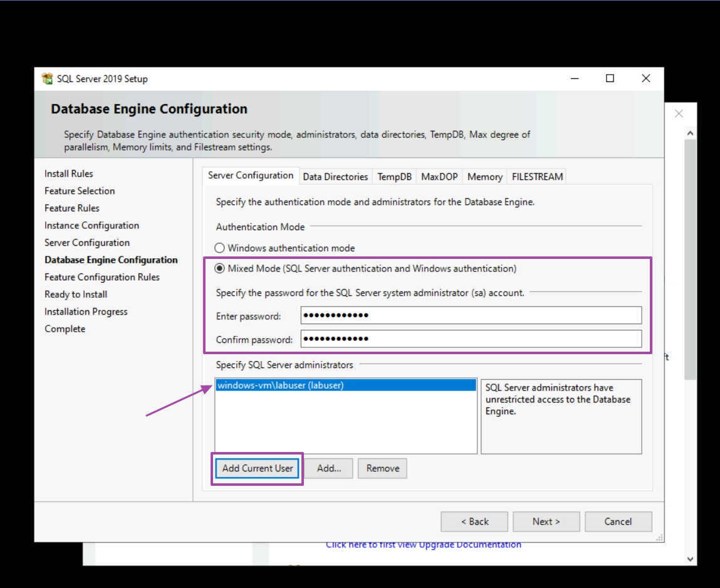Maximize the SQL Server 2019 Setup window
The image size is (720, 588).
610,78
